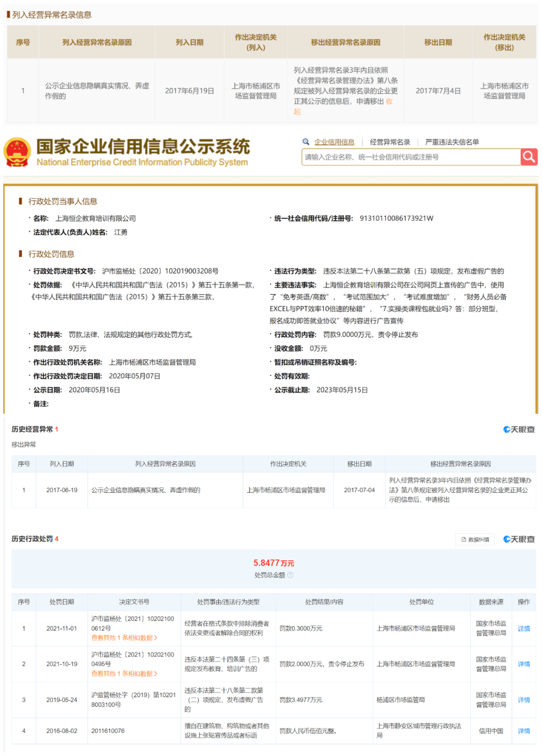Click the 天眼查 logo beside 历史经营异常
The height and width of the screenshot is (756, 542).
519,429
